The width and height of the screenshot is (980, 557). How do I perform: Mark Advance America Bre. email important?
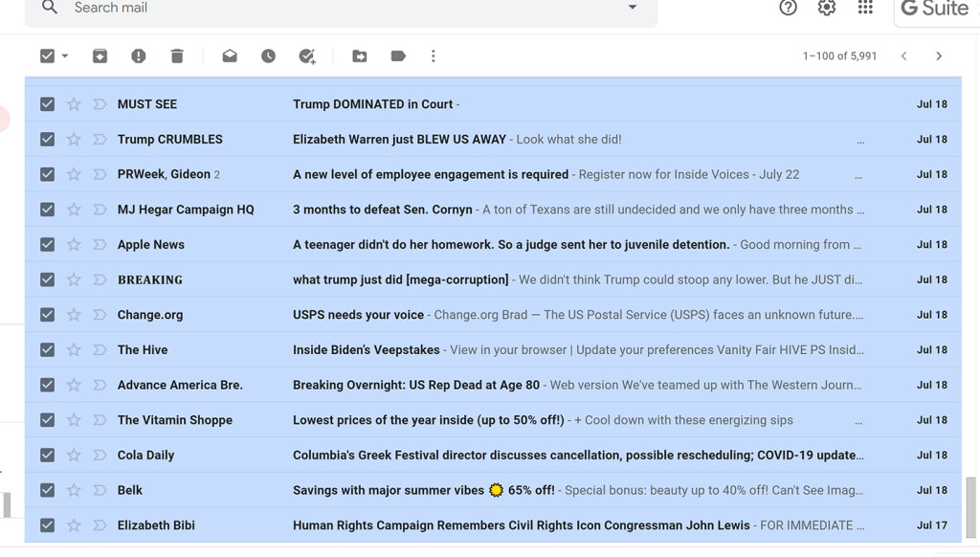[100, 385]
